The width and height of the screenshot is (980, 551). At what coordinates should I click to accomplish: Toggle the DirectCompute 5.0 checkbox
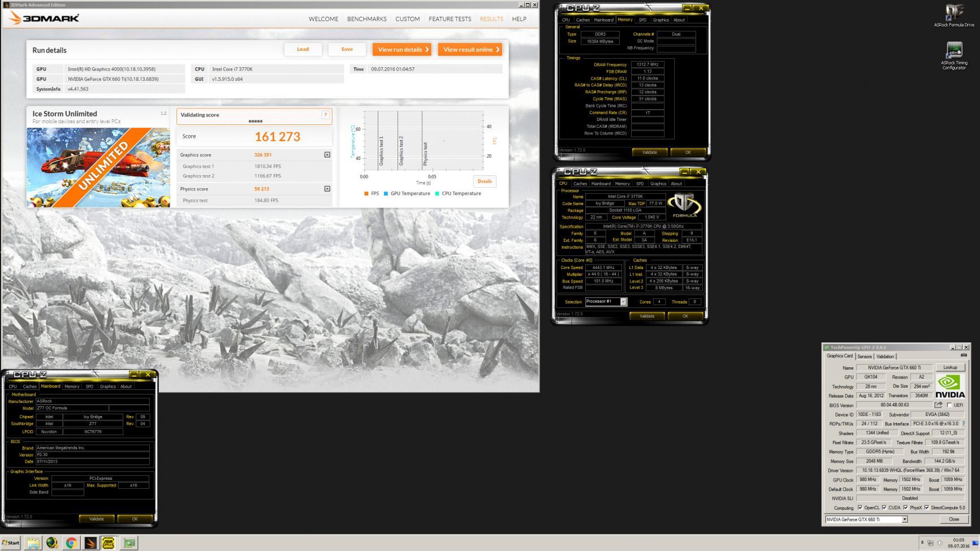pyautogui.click(x=927, y=508)
